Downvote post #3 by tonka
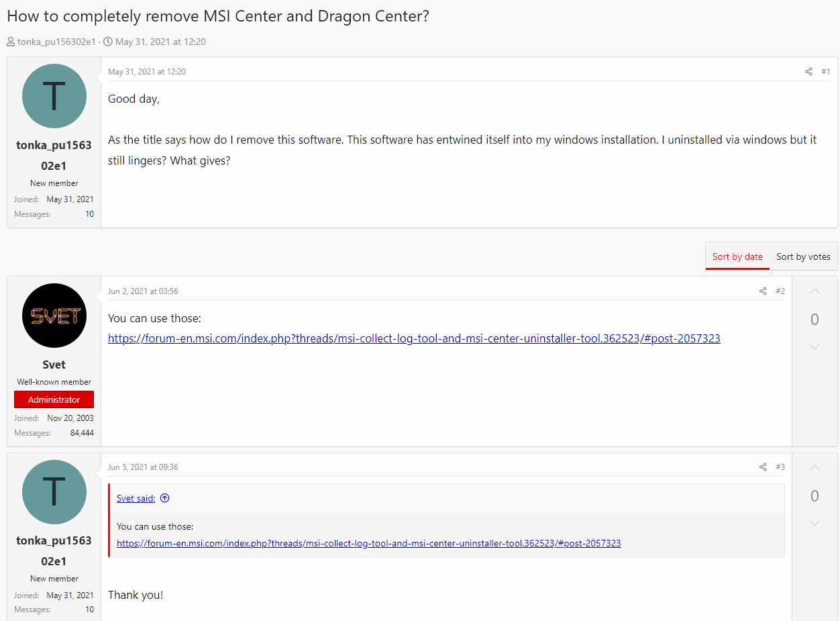 click(815, 524)
